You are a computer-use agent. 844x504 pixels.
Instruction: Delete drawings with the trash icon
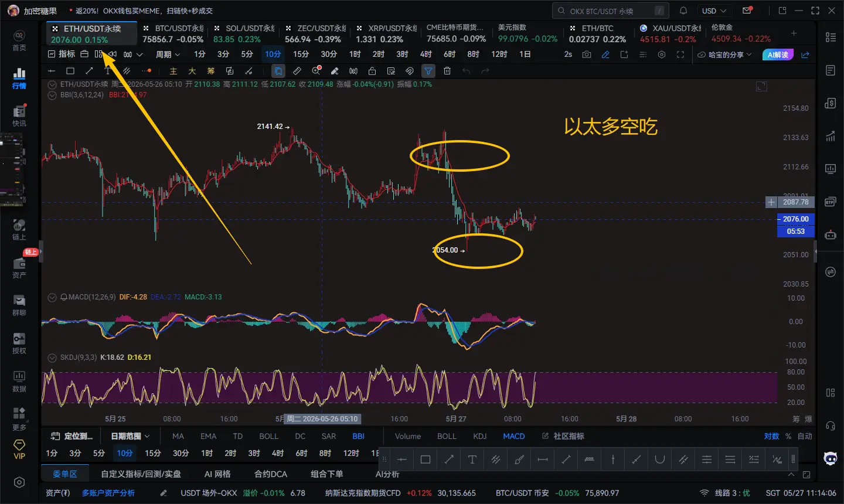point(447,71)
